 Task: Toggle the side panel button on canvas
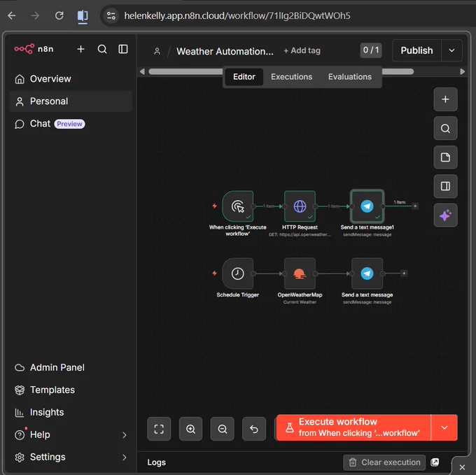pos(445,186)
